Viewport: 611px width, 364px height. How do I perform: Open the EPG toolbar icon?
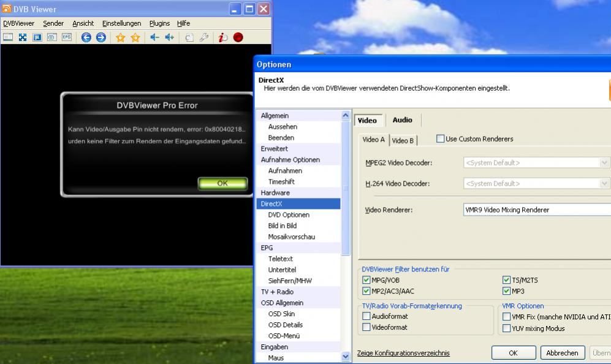(x=67, y=37)
